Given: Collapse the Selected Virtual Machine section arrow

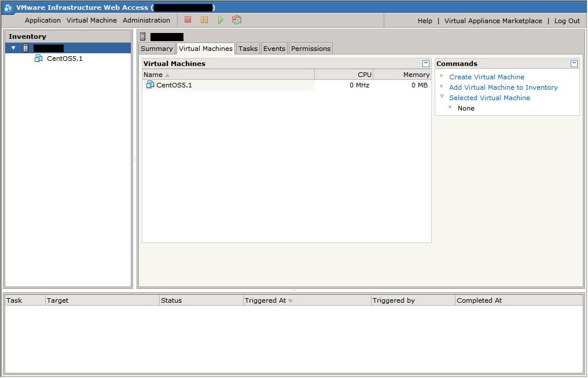Looking at the screenshot, I should click(442, 97).
